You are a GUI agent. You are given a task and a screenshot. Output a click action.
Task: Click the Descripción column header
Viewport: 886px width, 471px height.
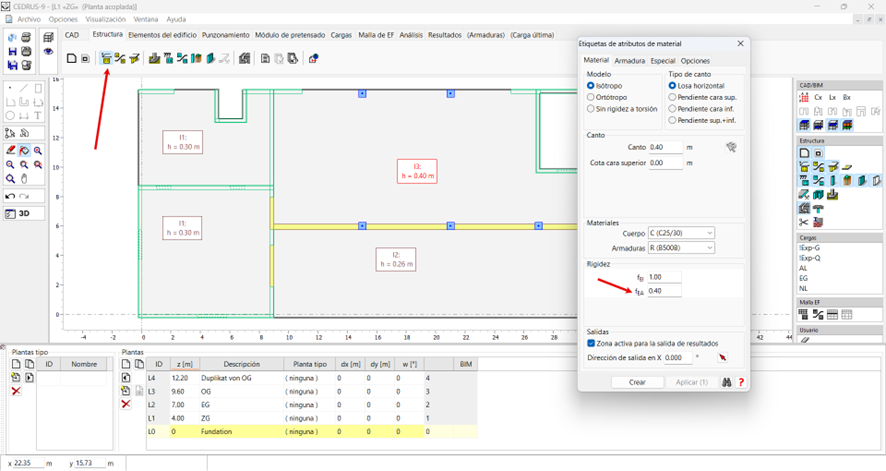point(241,364)
